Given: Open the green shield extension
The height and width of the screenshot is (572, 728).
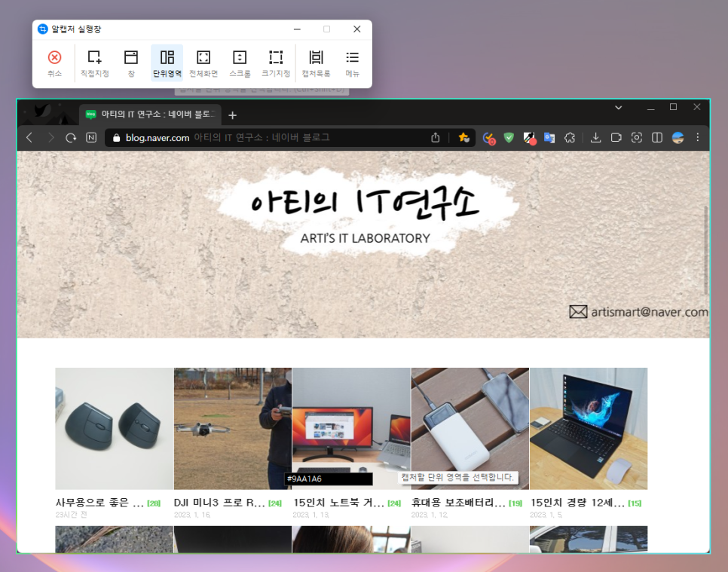Looking at the screenshot, I should (x=509, y=137).
